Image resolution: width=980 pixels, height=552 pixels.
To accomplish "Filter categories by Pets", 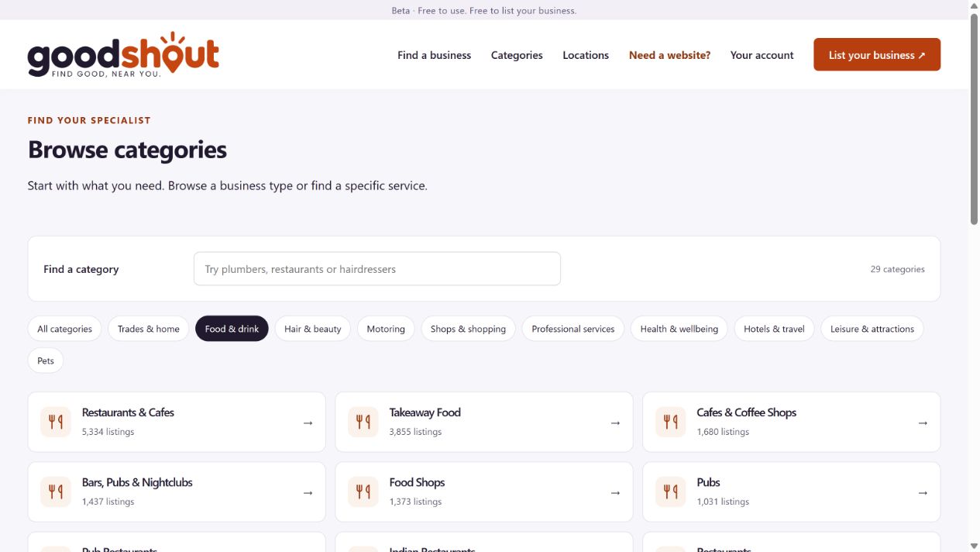I will click(x=46, y=361).
